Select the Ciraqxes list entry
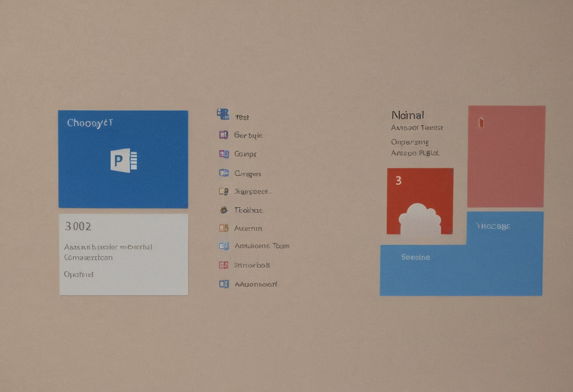 click(247, 173)
